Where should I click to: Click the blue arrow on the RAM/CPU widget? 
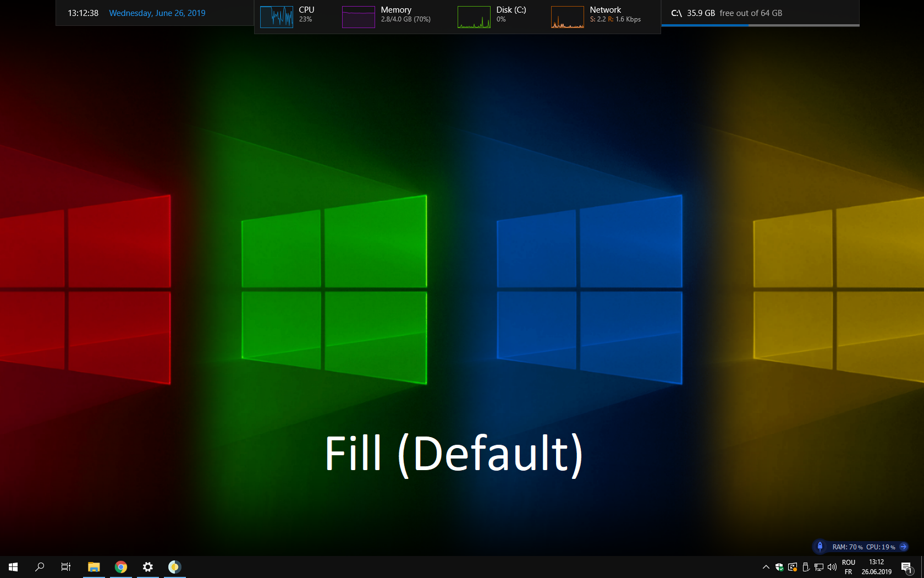click(903, 547)
